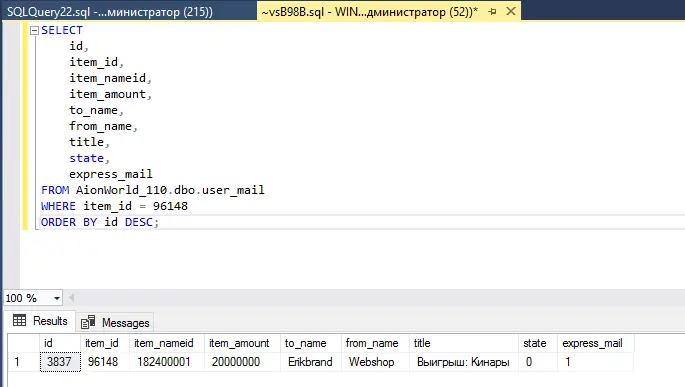Select the item_id column header
Image resolution: width=685 pixels, height=387 pixels.
tap(105, 343)
